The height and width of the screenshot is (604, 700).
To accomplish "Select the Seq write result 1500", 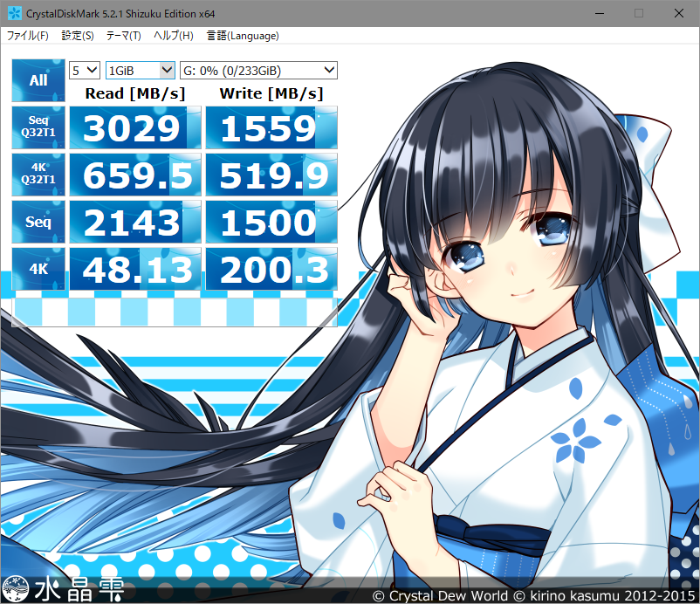I will click(x=271, y=222).
